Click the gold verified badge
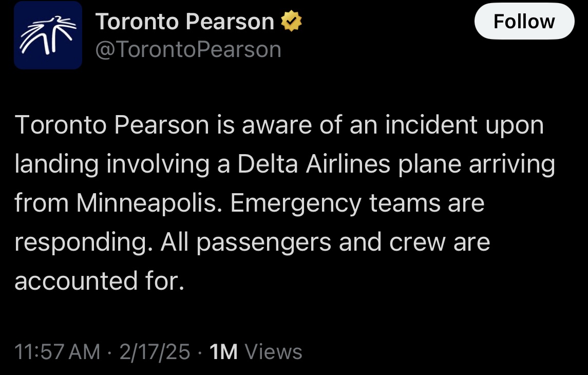This screenshot has height=375, width=588. [x=291, y=21]
